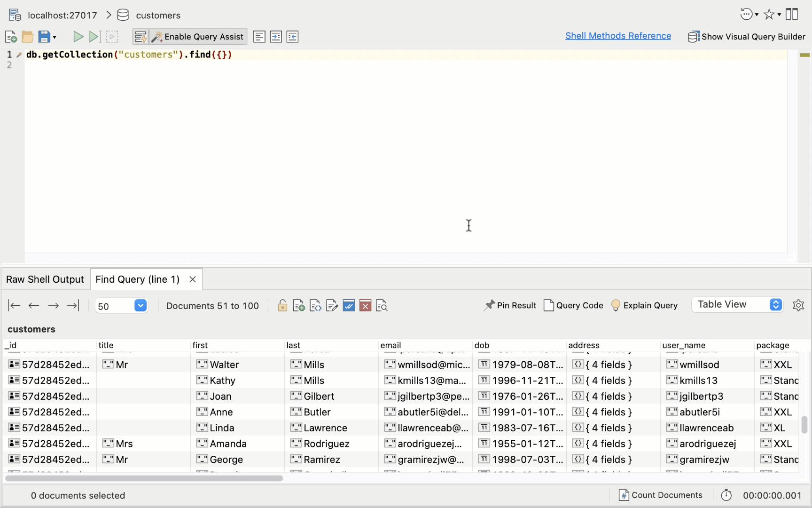This screenshot has height=508, width=812.
Task: Select the Find Query (line 1) tab
Action: click(x=138, y=279)
